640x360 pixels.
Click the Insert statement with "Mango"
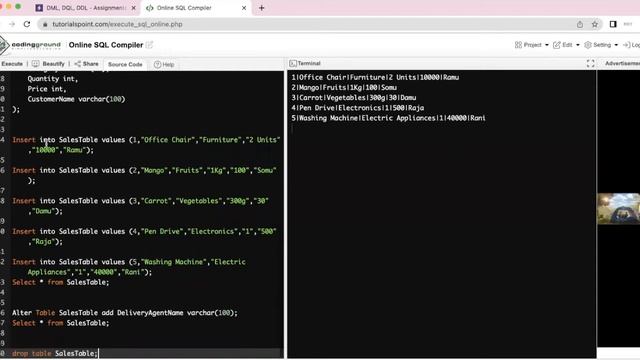[144, 176]
